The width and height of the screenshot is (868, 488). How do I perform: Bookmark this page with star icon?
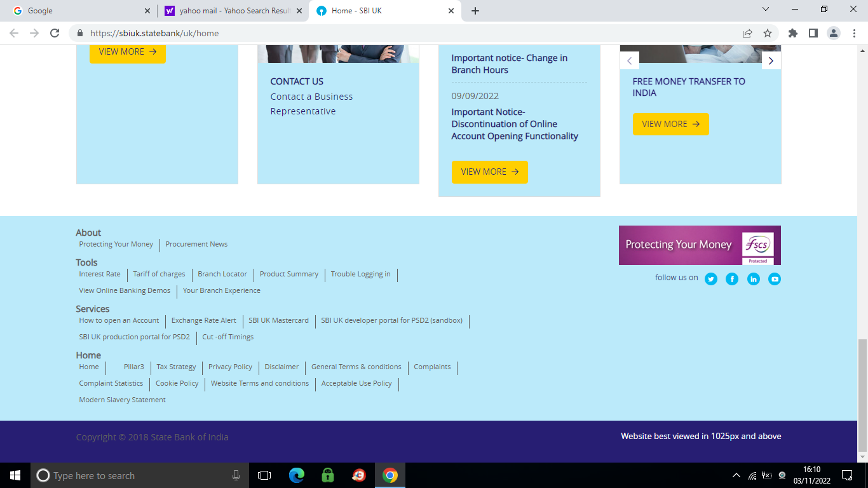point(768,33)
